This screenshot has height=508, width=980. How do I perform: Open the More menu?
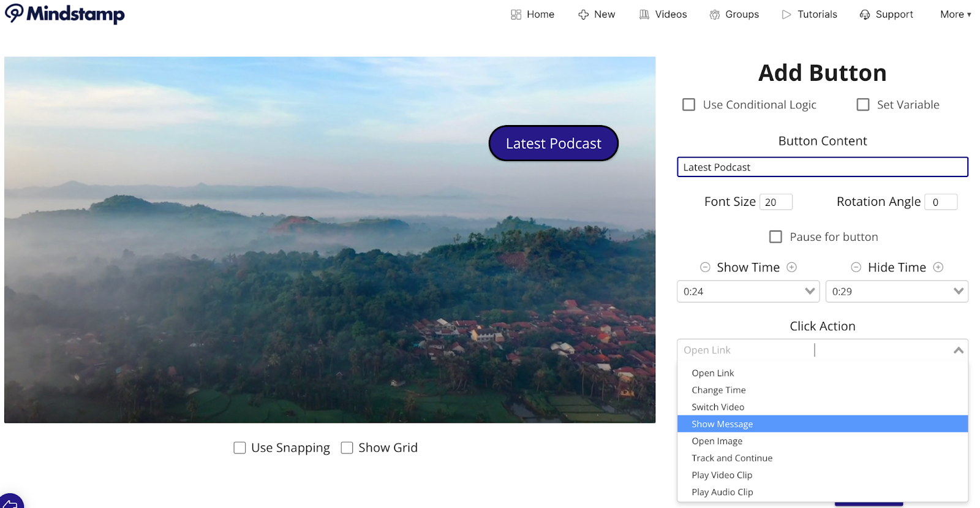(x=955, y=15)
